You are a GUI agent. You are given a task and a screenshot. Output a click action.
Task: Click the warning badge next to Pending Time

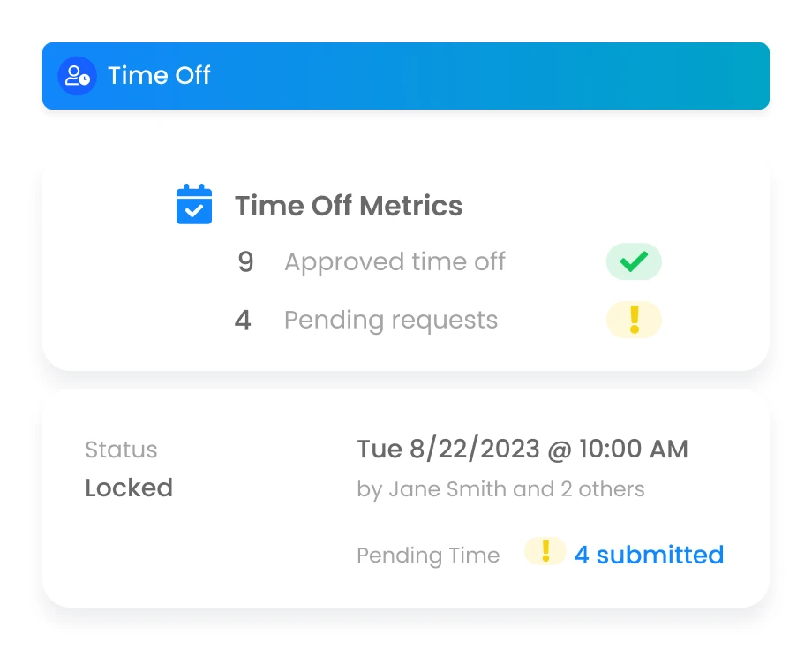(545, 551)
